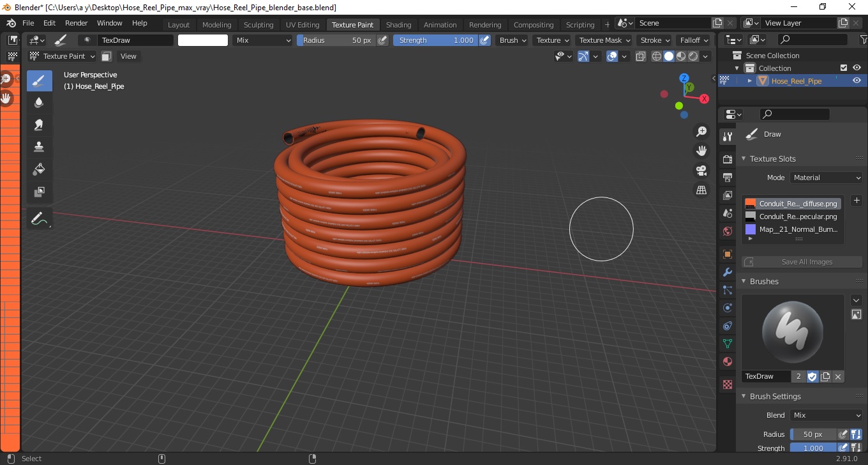
Task: Select the Draw brush tool
Action: [x=40, y=81]
